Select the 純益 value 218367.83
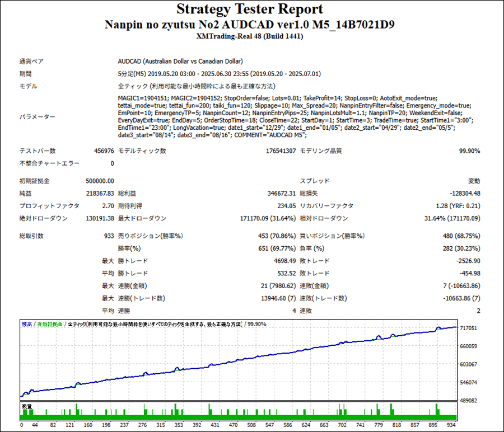Viewport: 504px width, 432px height. coord(100,194)
